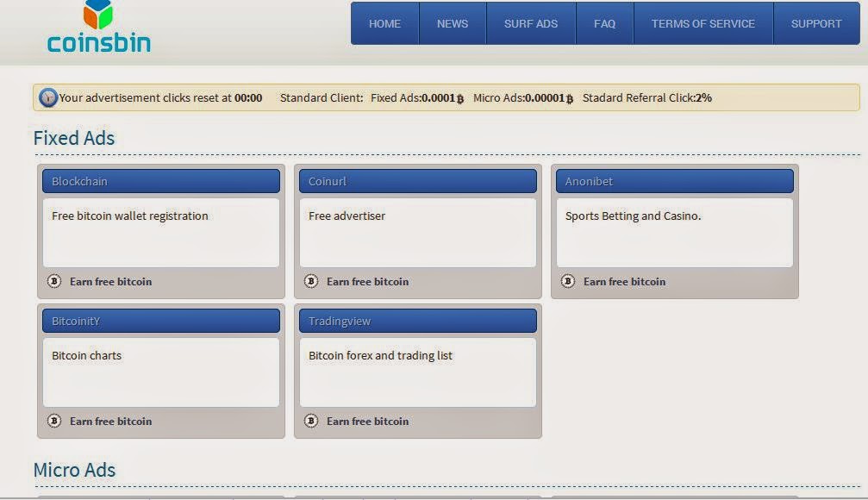Click 'Bitcoin forex and trading list' description
Screen dimensions: 868x500
pos(380,355)
